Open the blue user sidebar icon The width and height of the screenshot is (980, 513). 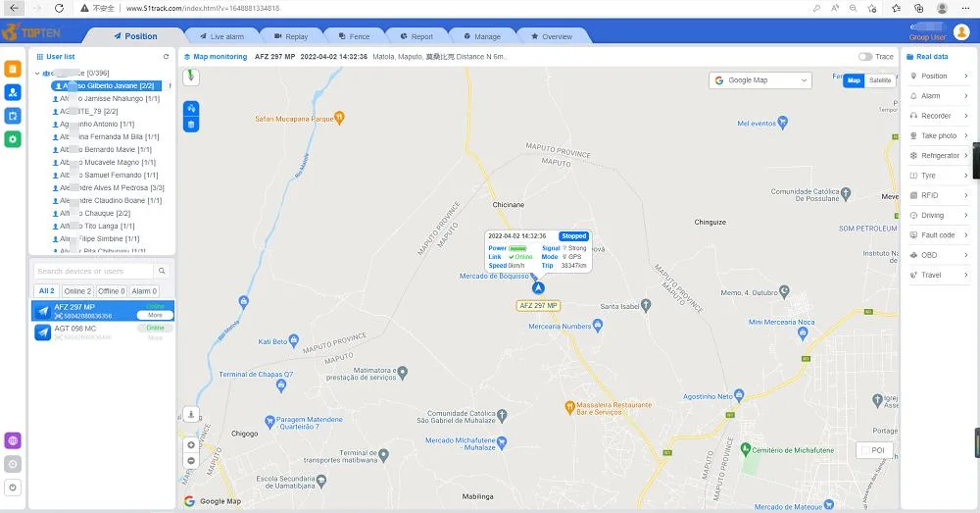click(x=13, y=92)
